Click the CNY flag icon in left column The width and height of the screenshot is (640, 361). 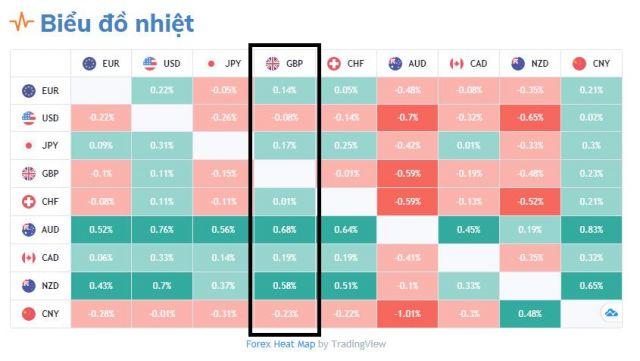[29, 314]
